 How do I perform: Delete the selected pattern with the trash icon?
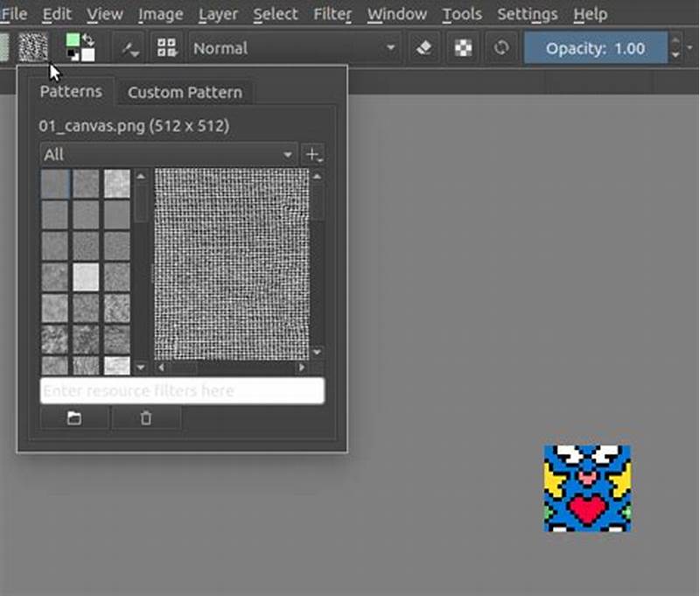(x=145, y=418)
